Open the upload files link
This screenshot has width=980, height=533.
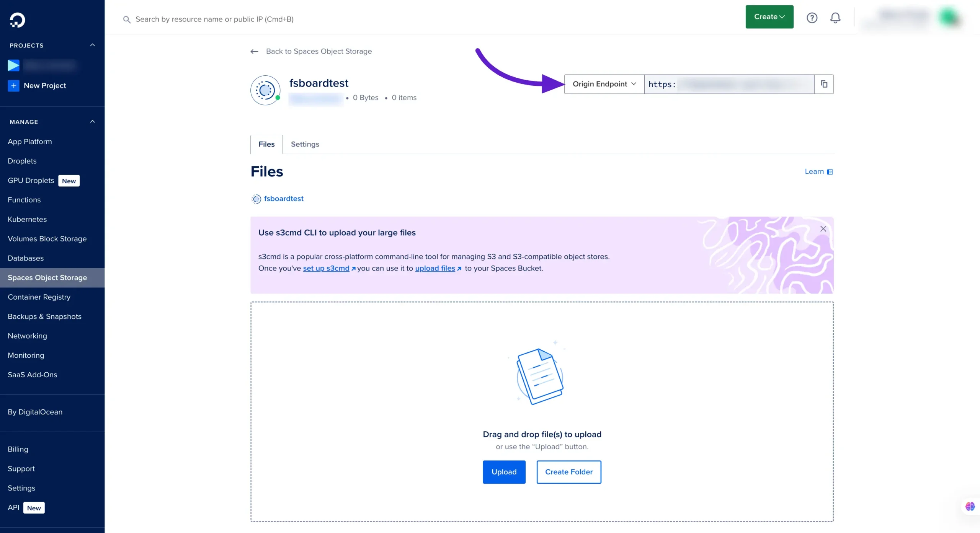click(x=435, y=269)
